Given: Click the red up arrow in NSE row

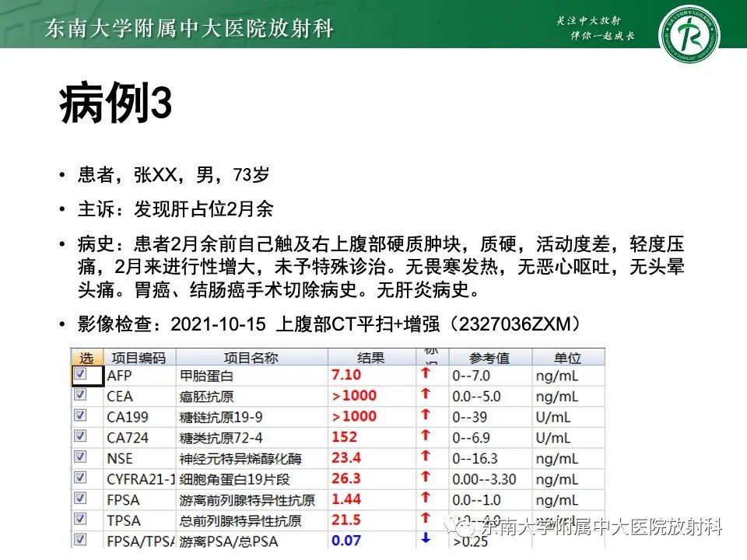Looking at the screenshot, I should click(426, 456).
